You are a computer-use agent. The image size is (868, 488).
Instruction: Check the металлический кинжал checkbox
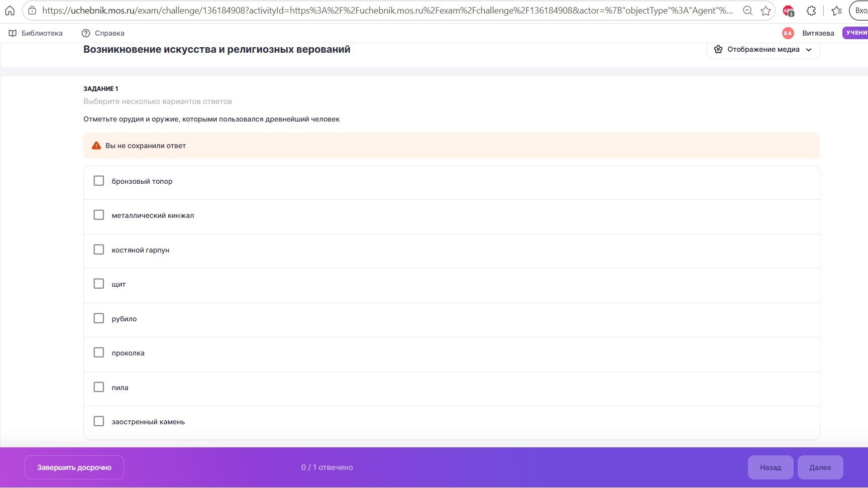99,215
